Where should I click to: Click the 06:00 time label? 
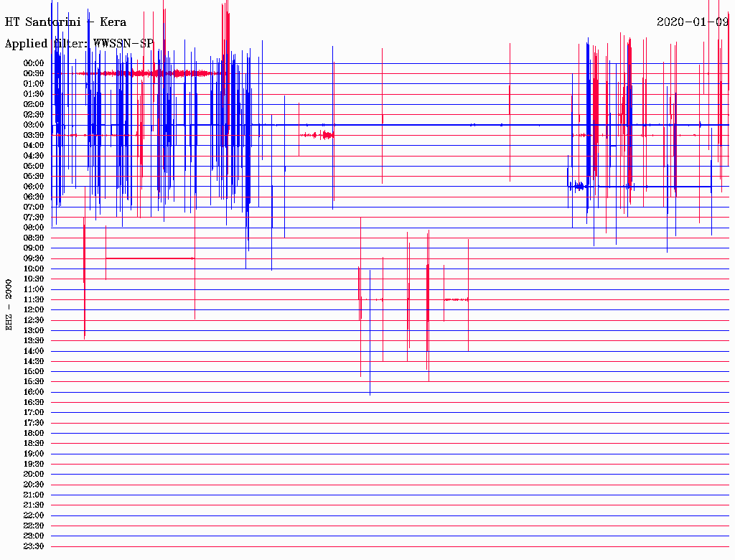[34, 187]
